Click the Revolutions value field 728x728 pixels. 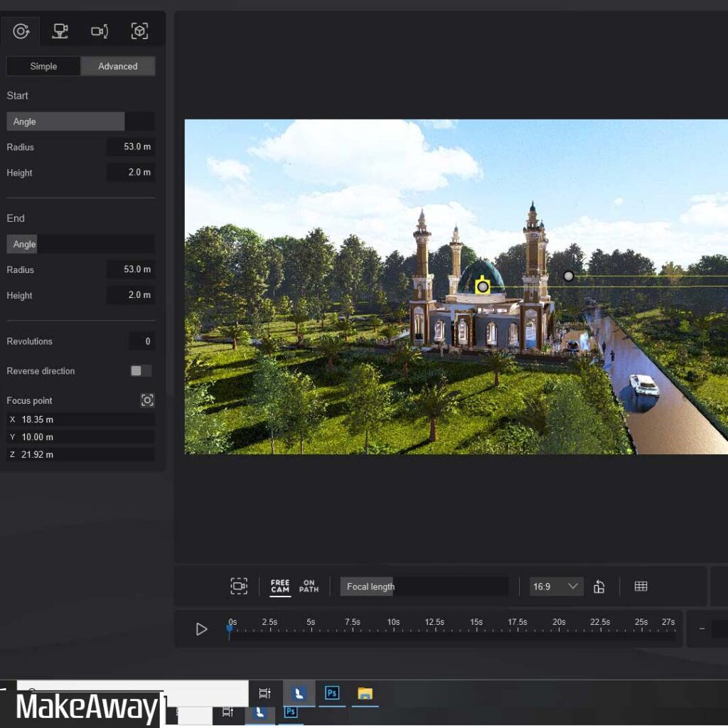coord(141,341)
